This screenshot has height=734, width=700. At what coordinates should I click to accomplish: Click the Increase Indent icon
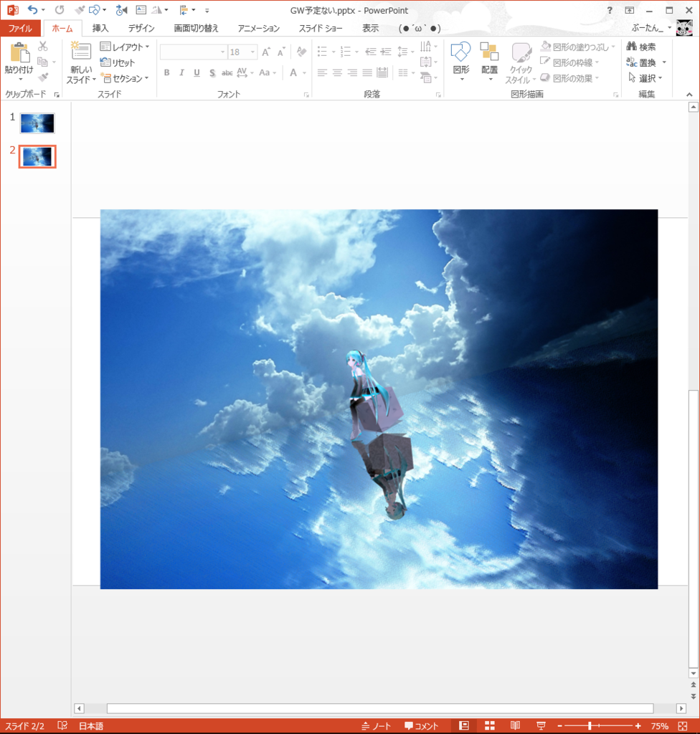[386, 52]
